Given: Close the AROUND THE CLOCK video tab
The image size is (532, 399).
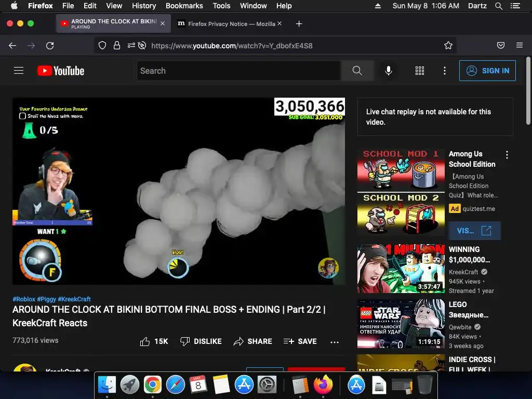Looking at the screenshot, I should click(x=163, y=23).
